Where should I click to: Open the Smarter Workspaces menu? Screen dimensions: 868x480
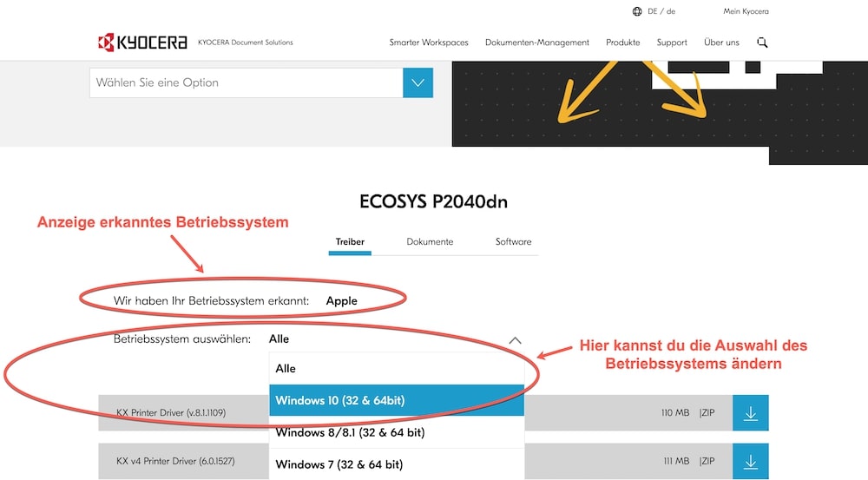(x=429, y=43)
